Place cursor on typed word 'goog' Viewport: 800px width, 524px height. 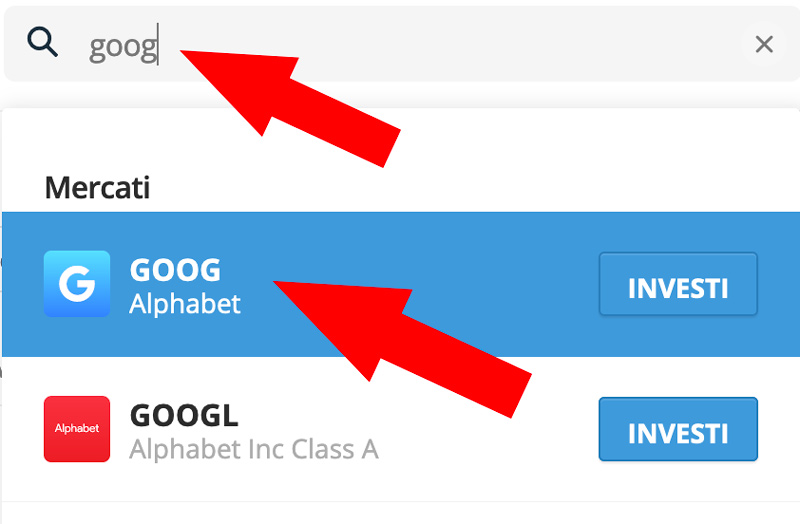[x=123, y=47]
